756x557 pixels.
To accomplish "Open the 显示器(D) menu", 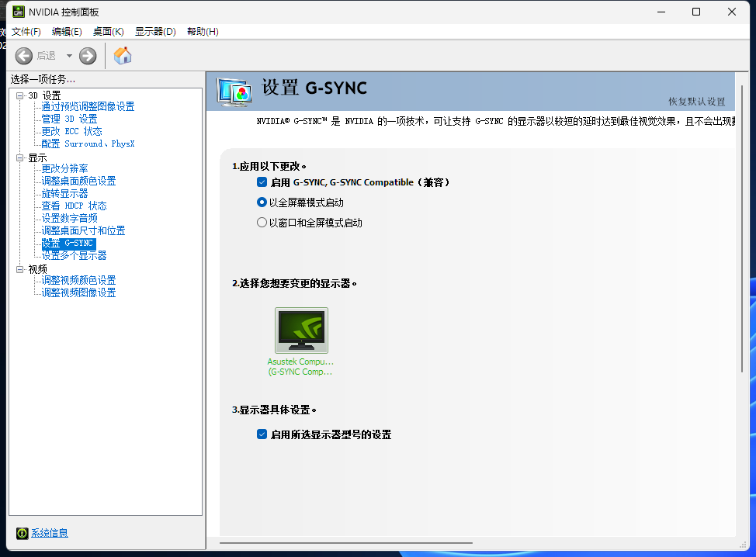I will (x=155, y=32).
